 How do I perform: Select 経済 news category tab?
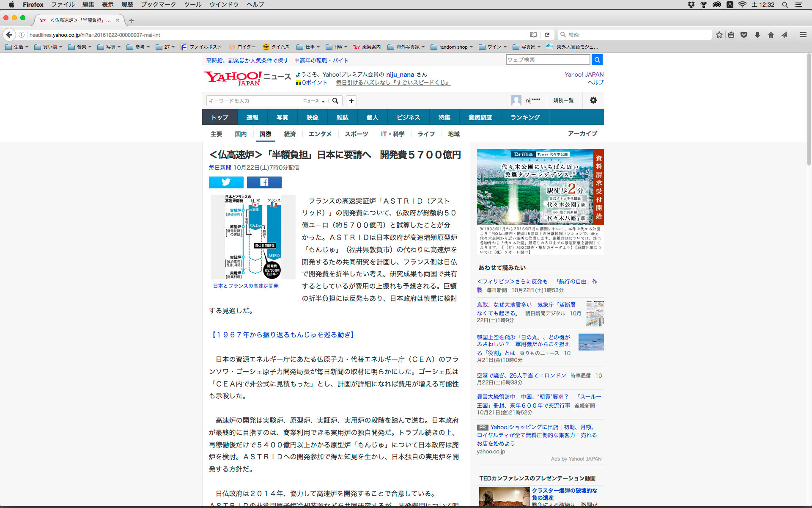(290, 134)
